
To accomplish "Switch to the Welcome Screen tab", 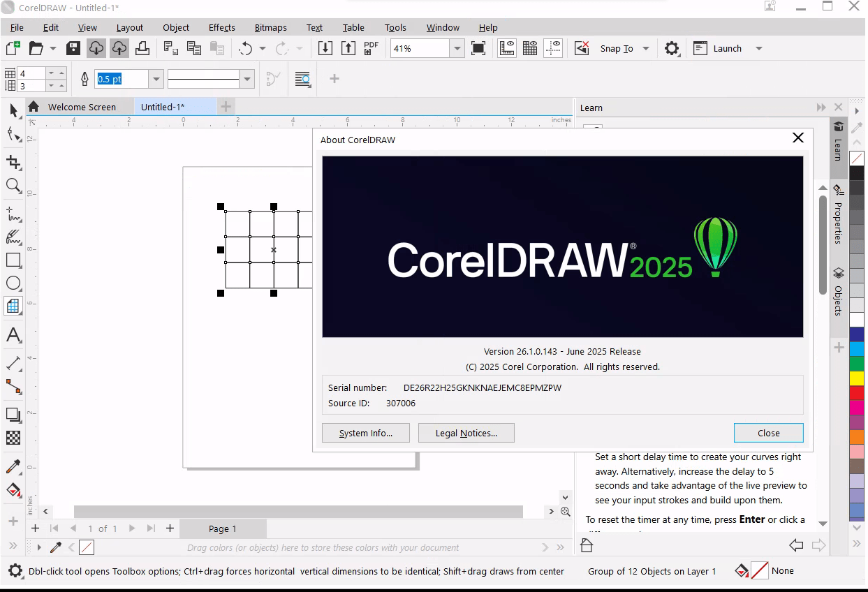I will [x=82, y=107].
